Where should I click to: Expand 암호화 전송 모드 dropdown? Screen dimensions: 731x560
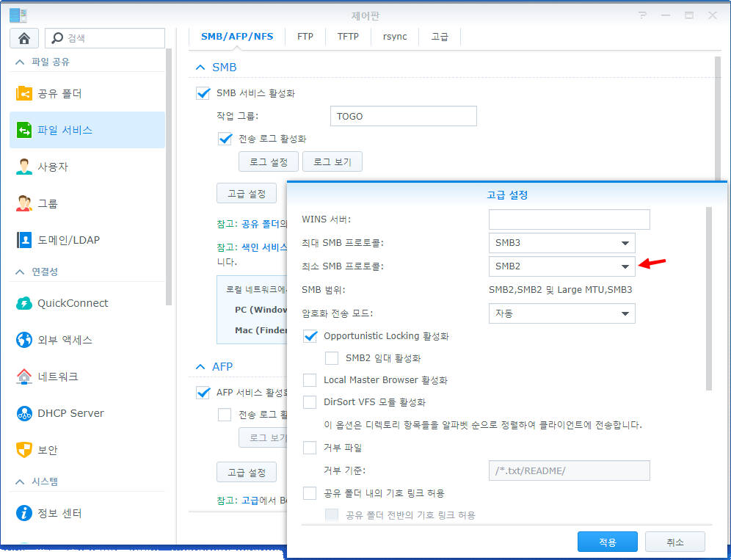[561, 313]
